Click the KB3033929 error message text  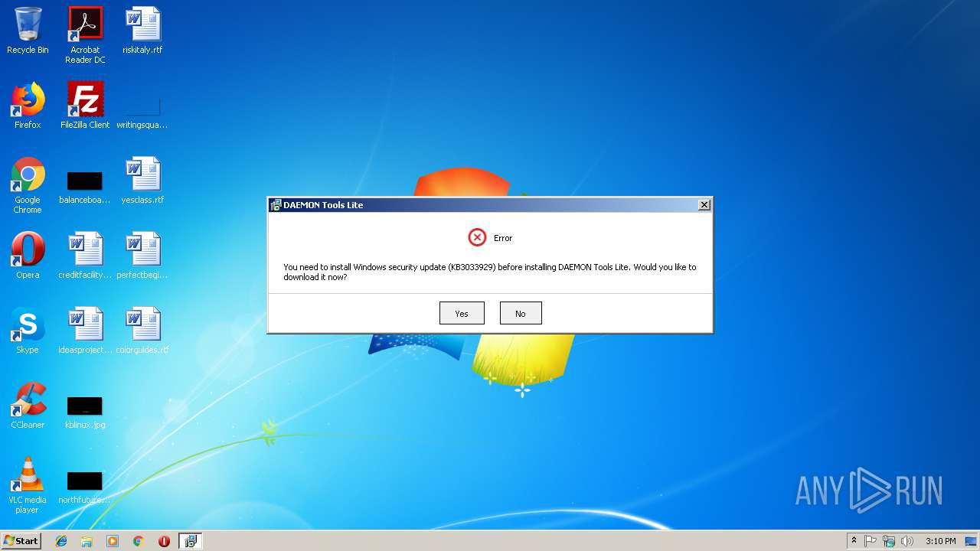coord(490,272)
